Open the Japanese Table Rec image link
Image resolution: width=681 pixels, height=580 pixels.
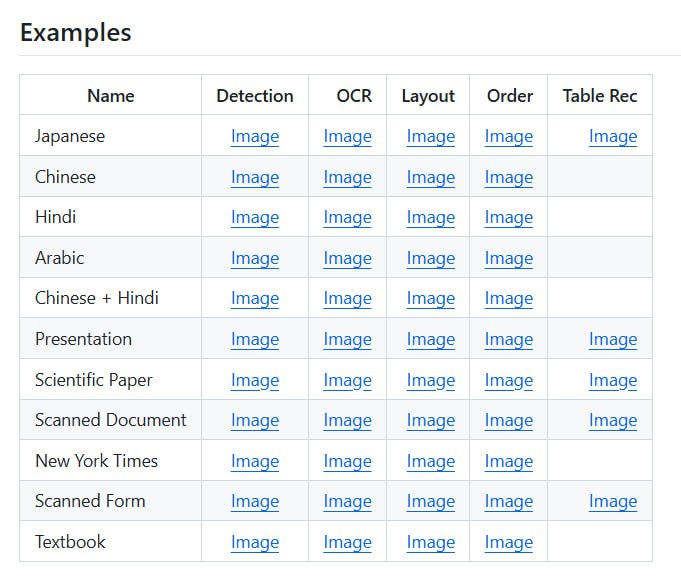point(612,136)
